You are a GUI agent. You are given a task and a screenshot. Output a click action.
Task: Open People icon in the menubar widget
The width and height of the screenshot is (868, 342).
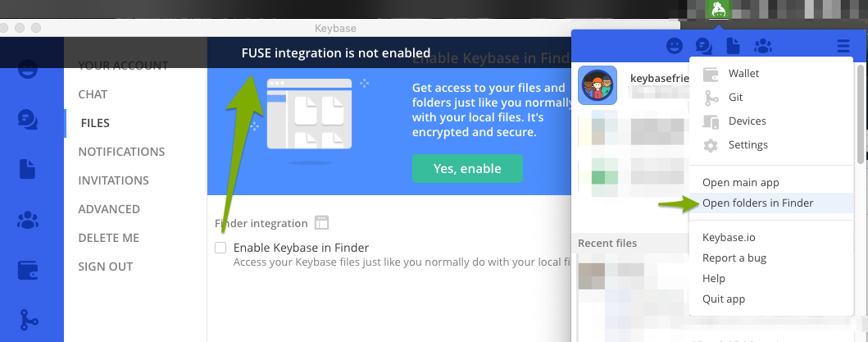[x=675, y=46]
